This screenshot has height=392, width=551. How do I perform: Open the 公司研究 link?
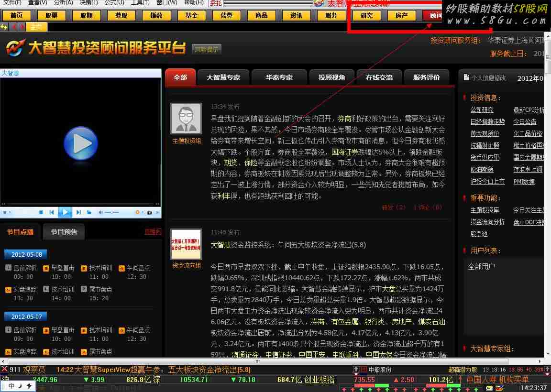[482, 110]
